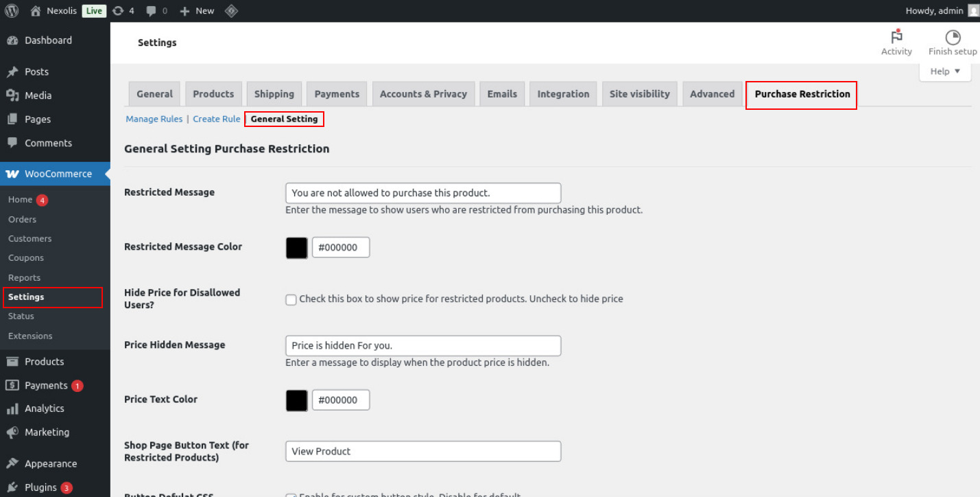Open the Emails settings tab
980x497 pixels.
pyautogui.click(x=501, y=93)
